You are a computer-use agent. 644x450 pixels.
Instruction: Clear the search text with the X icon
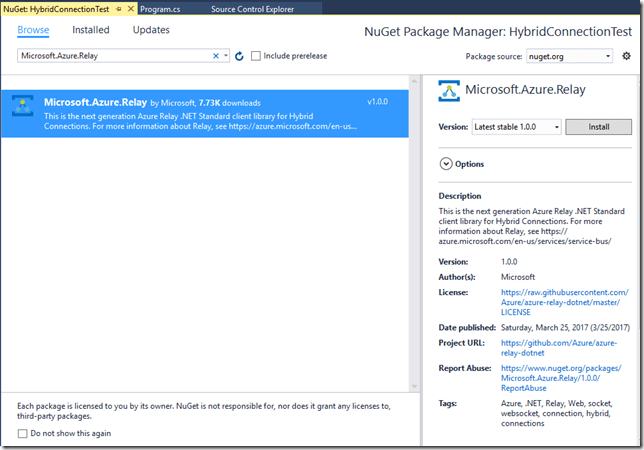click(x=216, y=56)
